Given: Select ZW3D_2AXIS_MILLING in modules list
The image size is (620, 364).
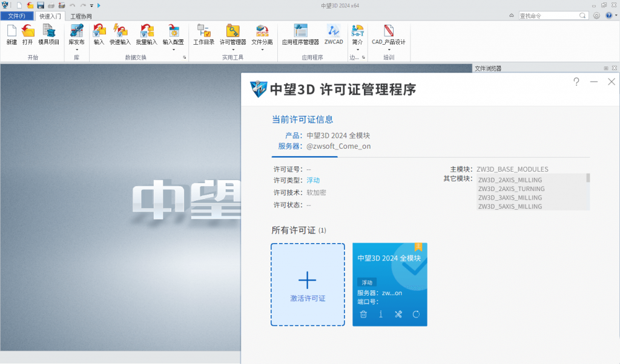Looking at the screenshot, I should pyautogui.click(x=510, y=180).
